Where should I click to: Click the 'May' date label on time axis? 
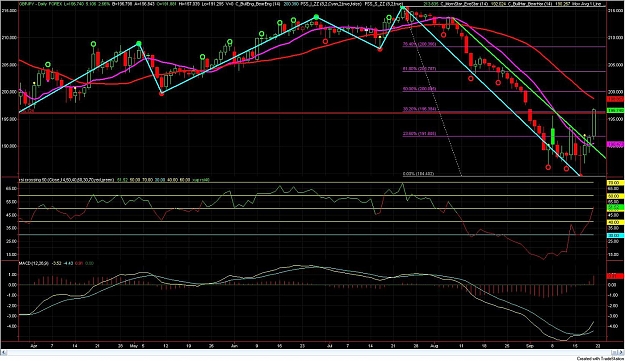coord(134,346)
